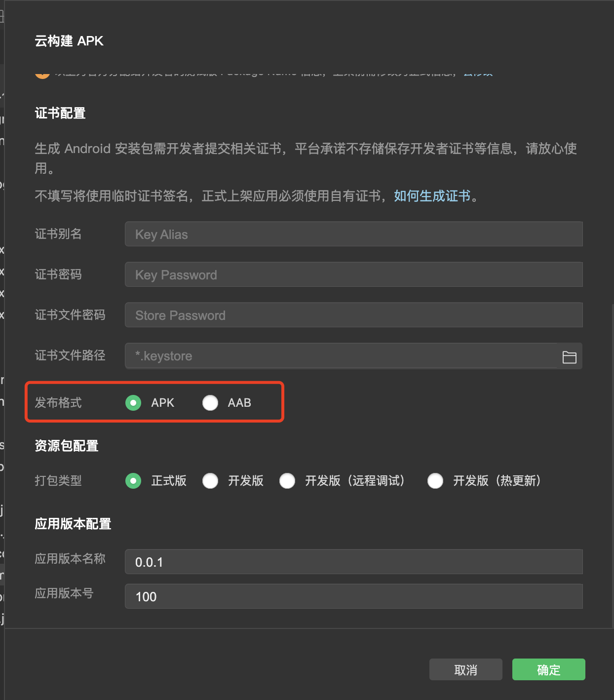Screen dimensions: 614x700
Task: Click the cut-off 去修改 link at top
Action: (x=478, y=74)
